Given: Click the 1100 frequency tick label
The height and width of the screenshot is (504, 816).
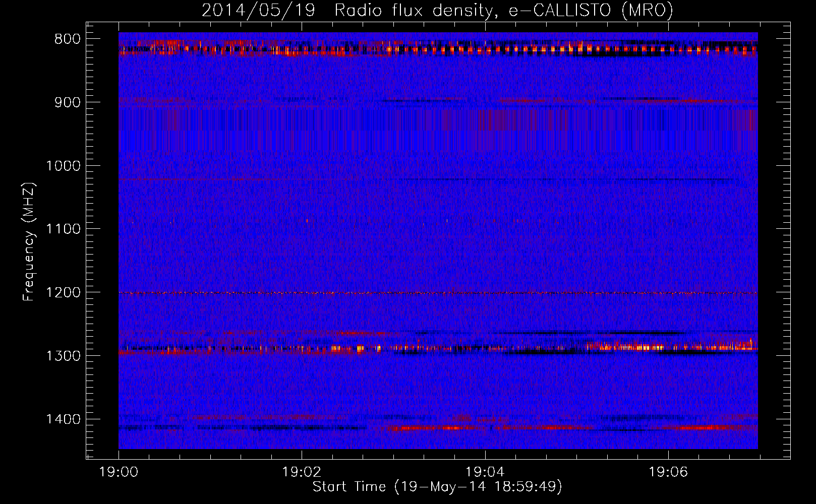Looking at the screenshot, I should tap(63, 229).
